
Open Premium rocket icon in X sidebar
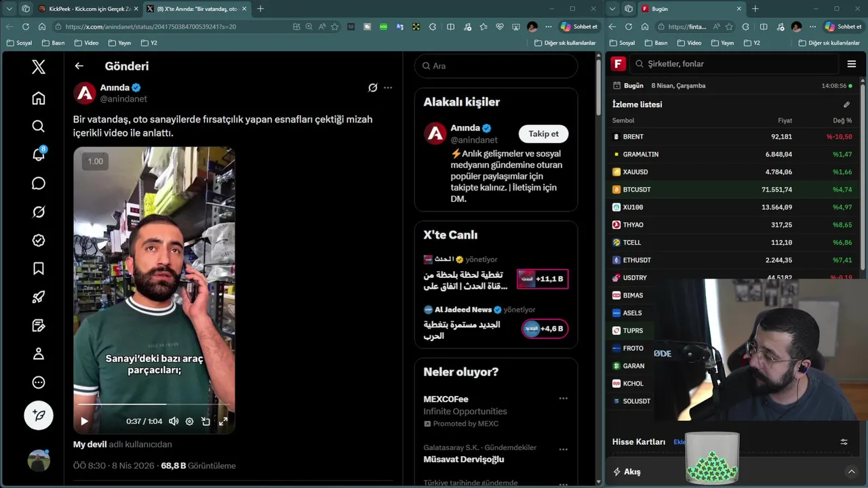click(39, 298)
